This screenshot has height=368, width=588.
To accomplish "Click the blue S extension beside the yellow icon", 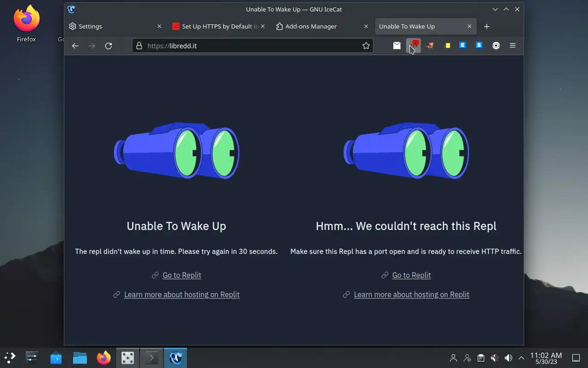I will click(463, 46).
